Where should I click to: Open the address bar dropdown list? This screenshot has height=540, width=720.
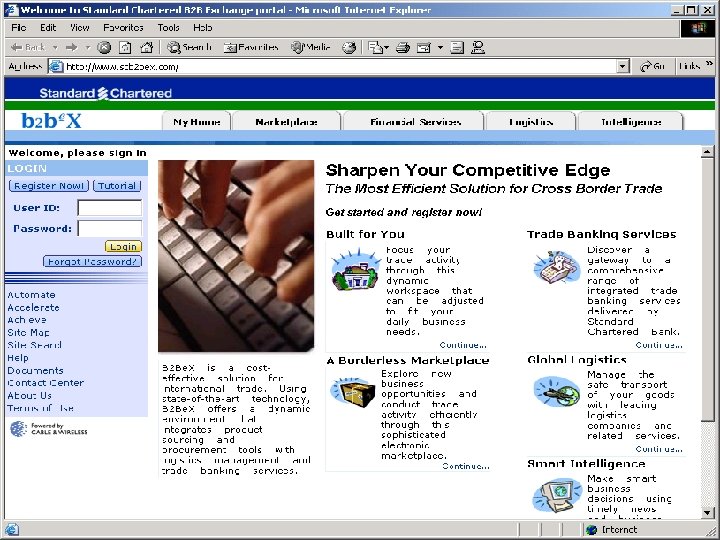(x=622, y=67)
